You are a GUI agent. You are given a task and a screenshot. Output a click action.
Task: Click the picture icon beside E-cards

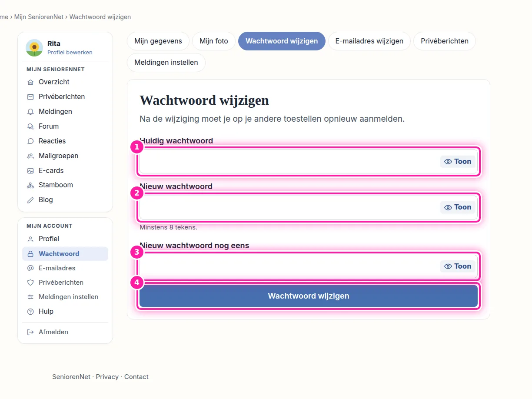[30, 171]
